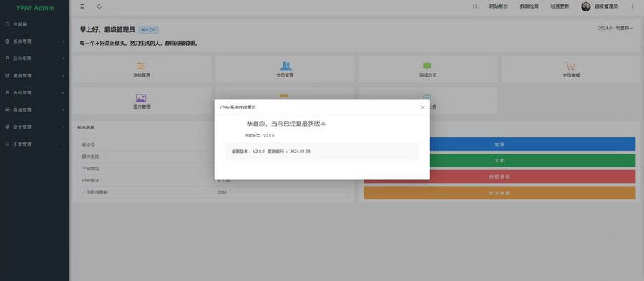The height and width of the screenshot is (281, 644).
Task: Click the 2024-01-15 date text
Action: click(x=615, y=29)
